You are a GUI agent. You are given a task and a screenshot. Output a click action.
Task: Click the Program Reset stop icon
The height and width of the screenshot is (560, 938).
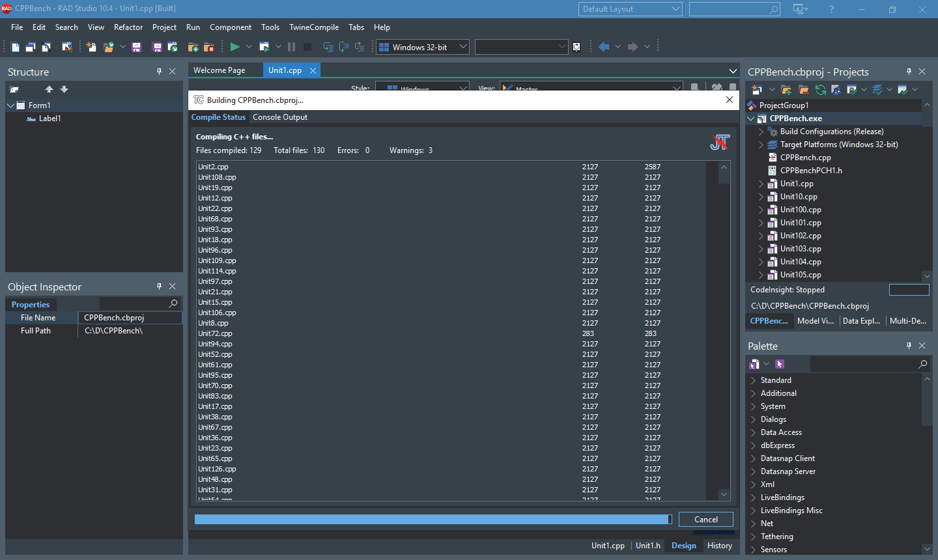(x=307, y=47)
